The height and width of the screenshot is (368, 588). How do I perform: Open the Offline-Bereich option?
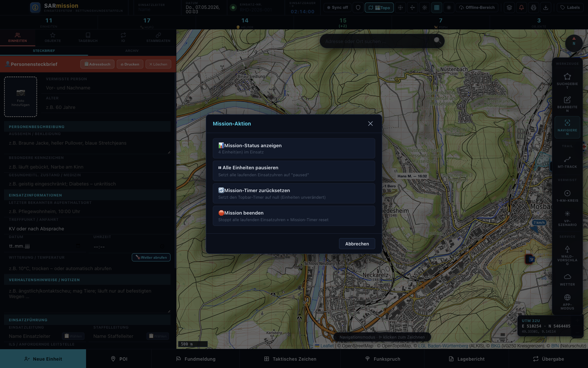[x=477, y=7]
